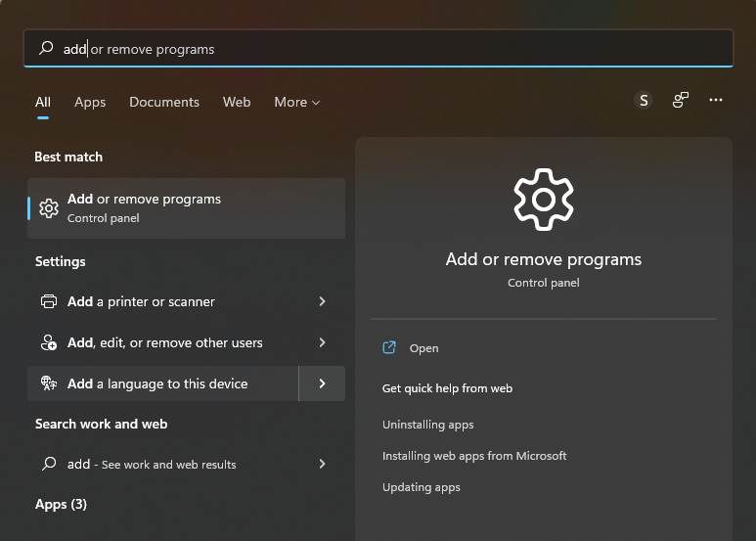This screenshot has height=541, width=756.
Task: Open the search feedback chat icon
Action: pos(681,100)
